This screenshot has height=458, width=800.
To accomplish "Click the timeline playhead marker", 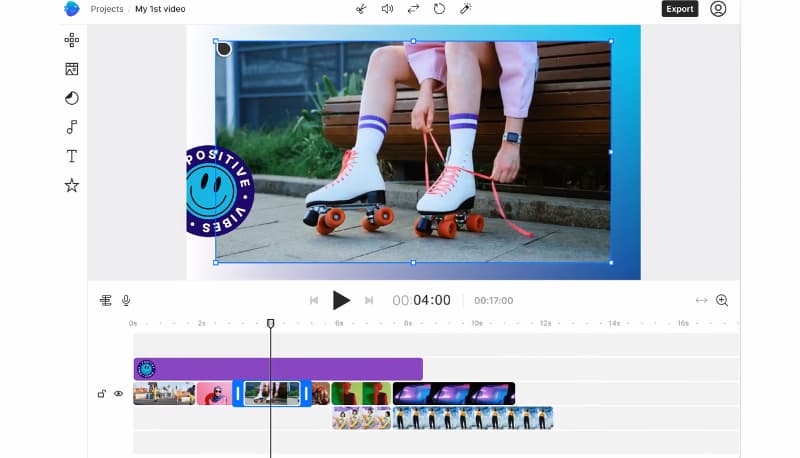I will 270,323.
